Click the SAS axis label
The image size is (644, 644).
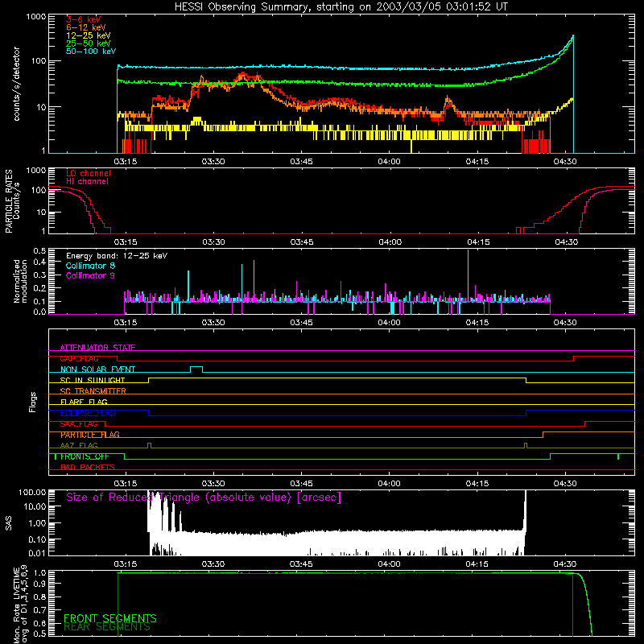(8, 523)
